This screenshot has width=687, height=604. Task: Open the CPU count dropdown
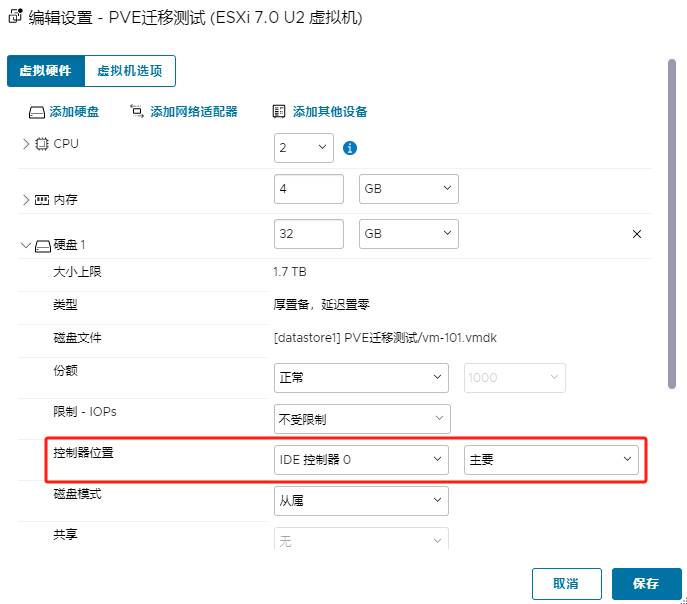tap(304, 148)
